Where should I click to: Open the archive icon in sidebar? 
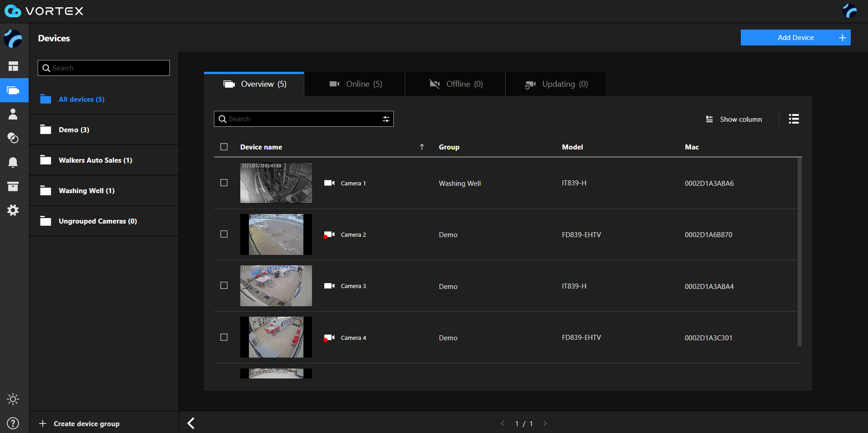pyautogui.click(x=13, y=186)
